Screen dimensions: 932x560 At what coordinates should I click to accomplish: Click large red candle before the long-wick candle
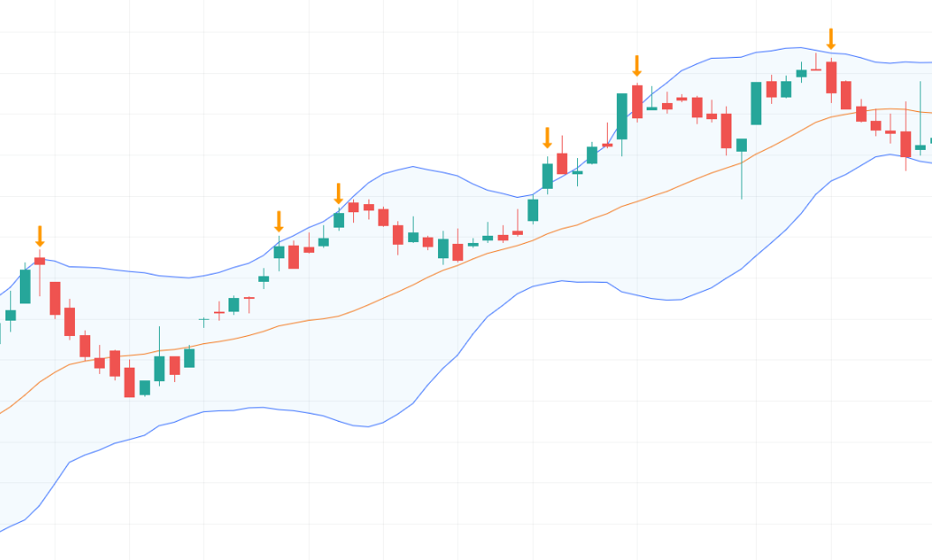[726, 130]
